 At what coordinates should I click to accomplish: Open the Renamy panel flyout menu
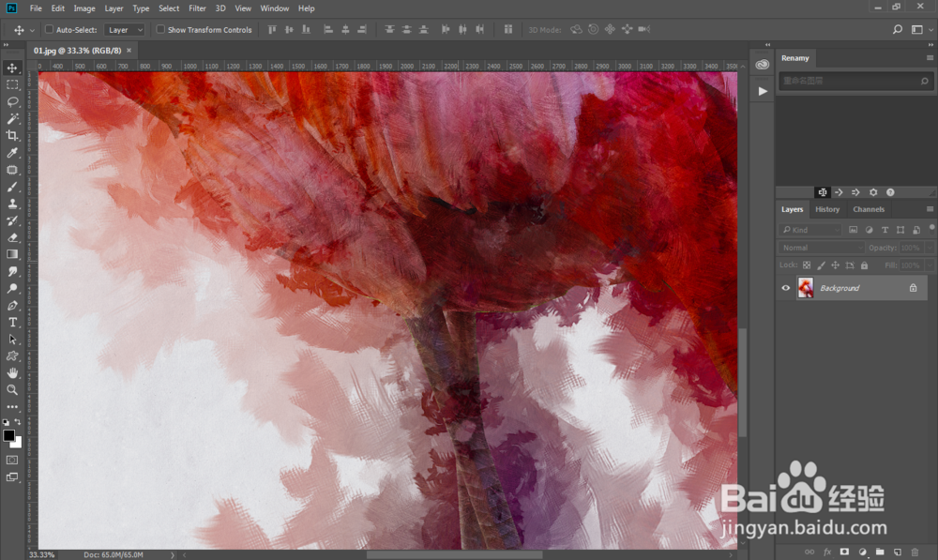[x=930, y=57]
